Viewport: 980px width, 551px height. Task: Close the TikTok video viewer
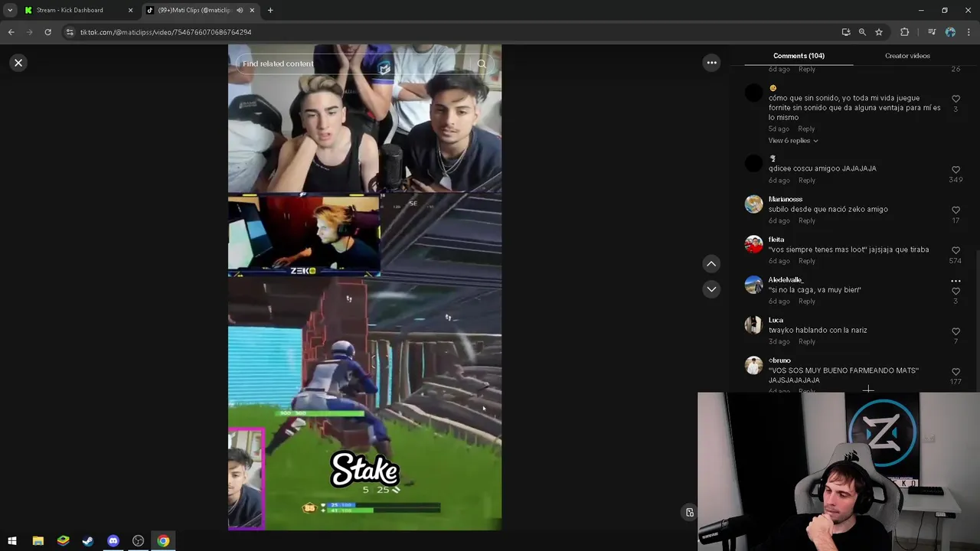(18, 63)
